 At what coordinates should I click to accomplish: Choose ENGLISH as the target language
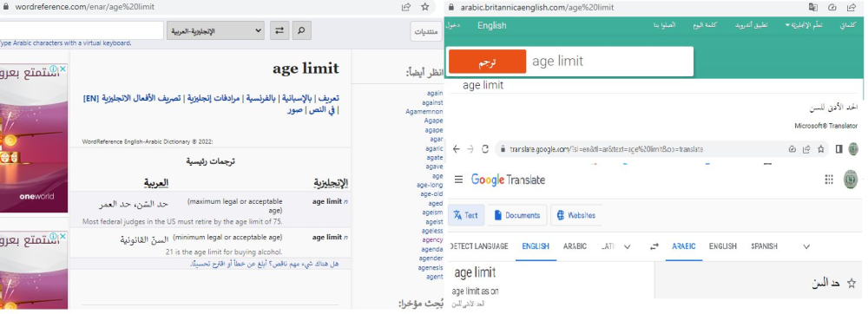723,246
